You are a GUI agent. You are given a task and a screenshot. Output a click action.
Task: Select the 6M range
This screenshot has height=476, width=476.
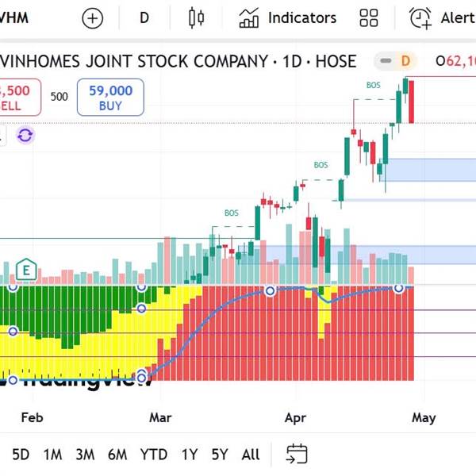point(117,455)
